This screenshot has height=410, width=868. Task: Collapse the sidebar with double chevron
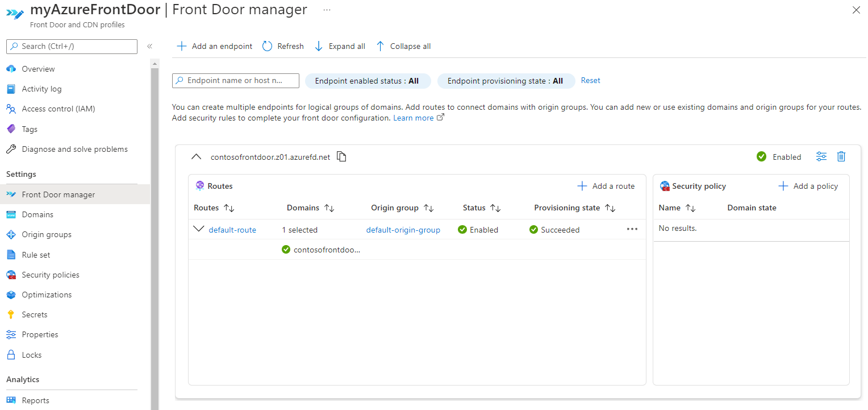150,46
